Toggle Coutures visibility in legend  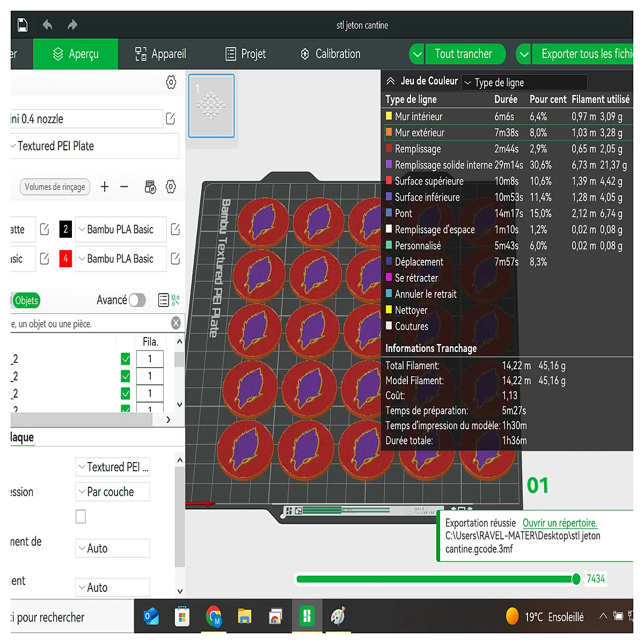click(x=389, y=325)
